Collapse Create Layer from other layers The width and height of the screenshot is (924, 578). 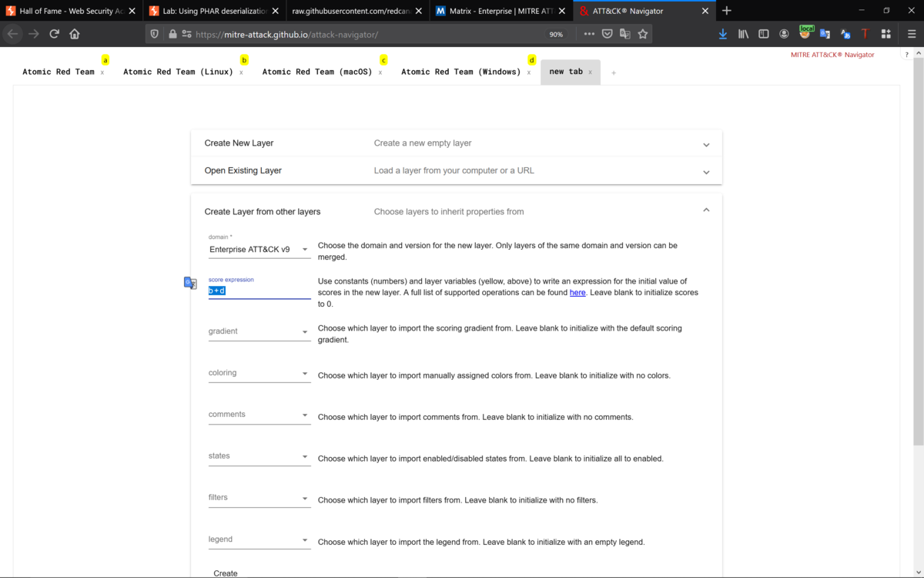pyautogui.click(x=457, y=211)
